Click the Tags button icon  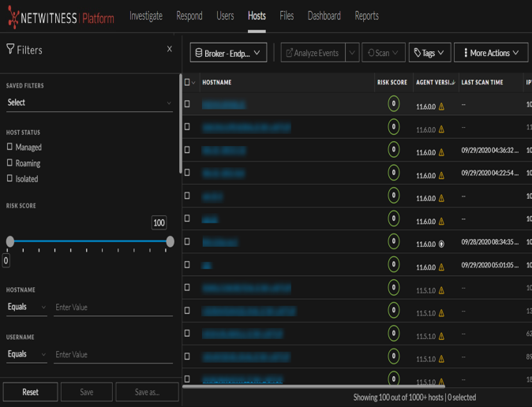(418, 53)
